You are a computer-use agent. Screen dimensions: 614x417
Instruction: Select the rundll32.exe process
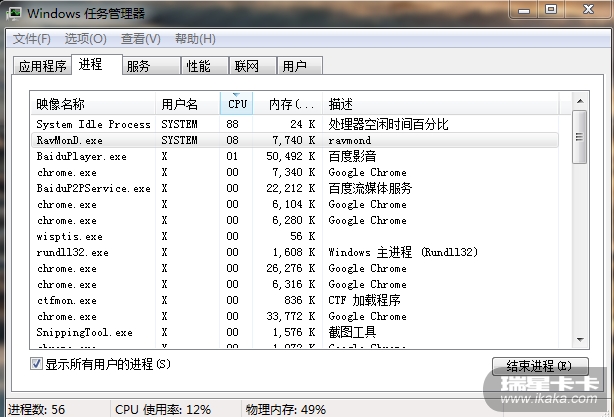pyautogui.click(x=294, y=252)
